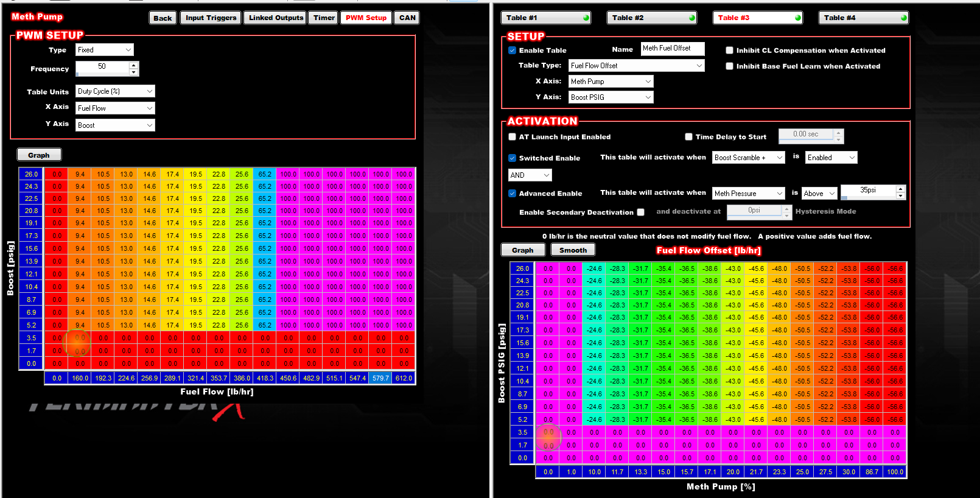Viewport: 980px width, 498px height.
Task: Open the PWM Type dropdown
Action: [x=105, y=50]
